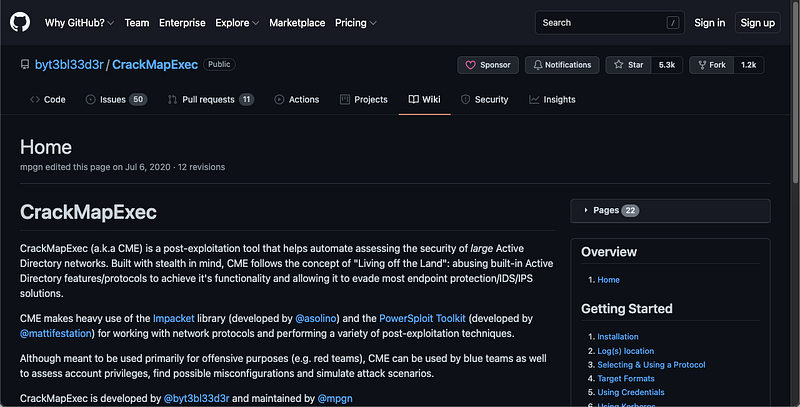
Task: Open the @mattifestation profile link
Action: pos(56,333)
